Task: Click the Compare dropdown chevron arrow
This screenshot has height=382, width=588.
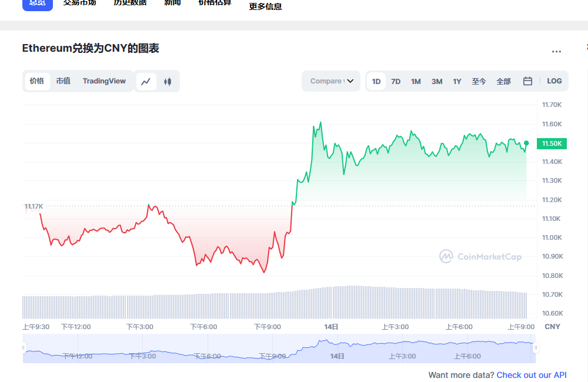Action: (x=350, y=81)
